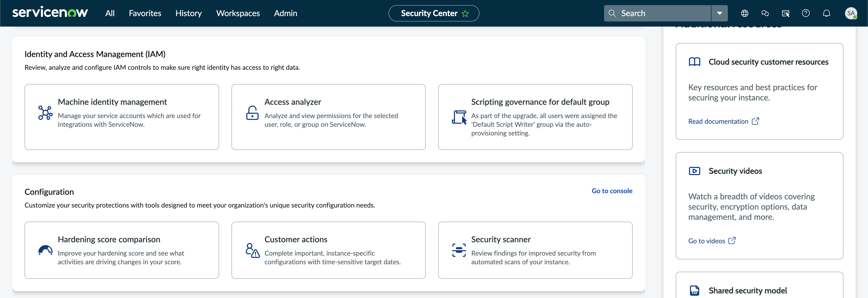Open the Workspaces menu

click(238, 13)
